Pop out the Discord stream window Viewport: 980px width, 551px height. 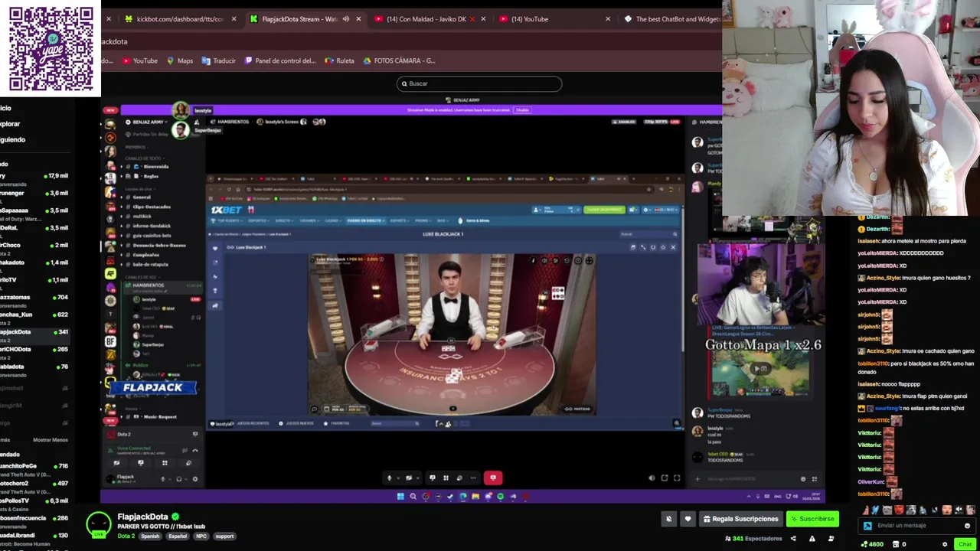pyautogui.click(x=665, y=478)
